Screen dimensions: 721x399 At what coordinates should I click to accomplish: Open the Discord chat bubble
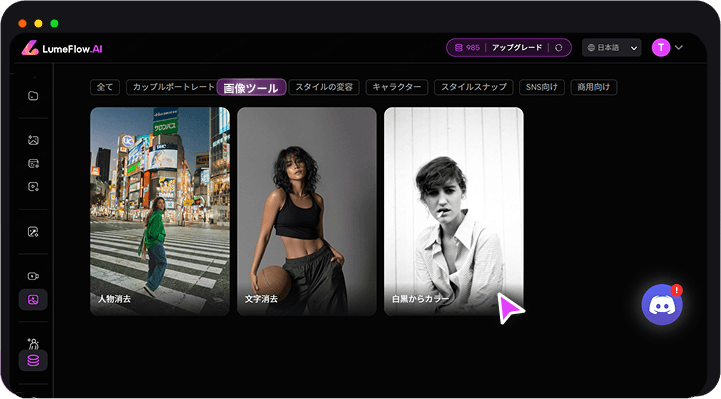tap(662, 304)
